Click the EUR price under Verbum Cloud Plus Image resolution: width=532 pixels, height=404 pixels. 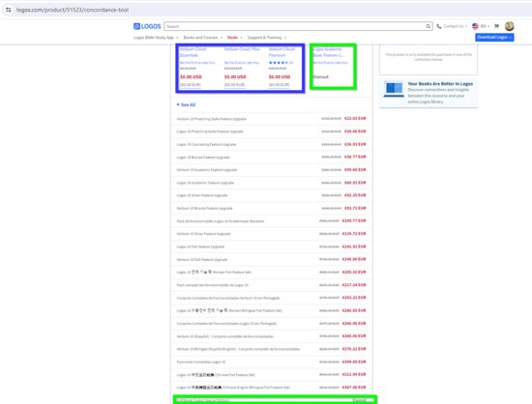(235, 85)
